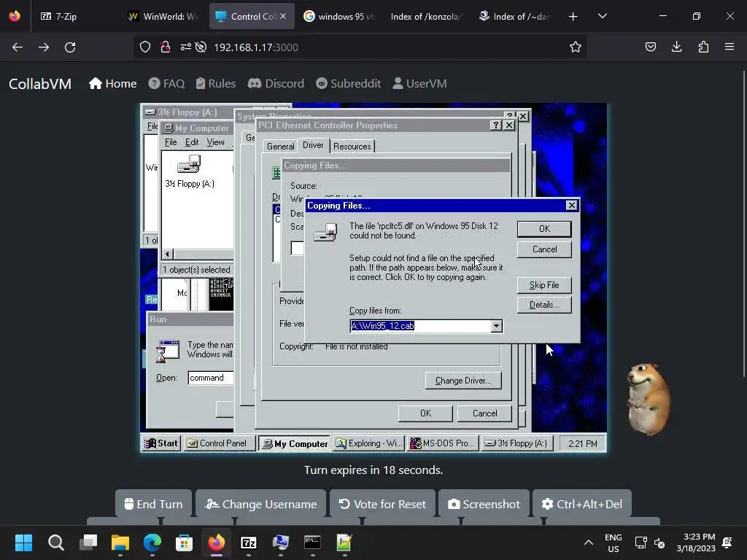Open the Firefox downloads icon
Screen dimensions: 747x560
tap(676, 47)
